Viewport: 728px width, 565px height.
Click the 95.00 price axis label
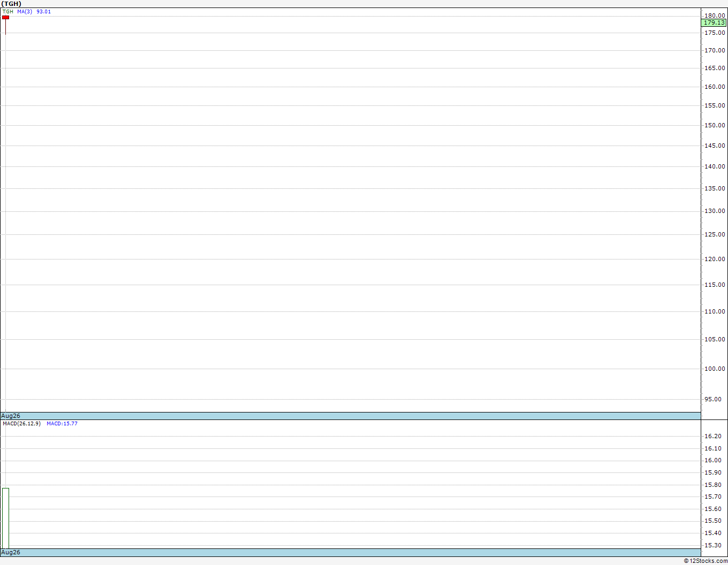tap(712, 399)
